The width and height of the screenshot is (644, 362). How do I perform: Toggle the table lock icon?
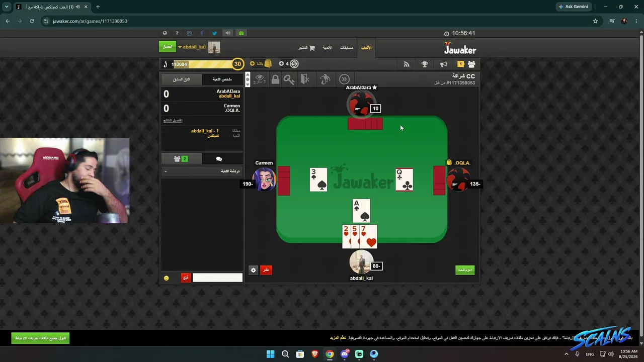275,79
